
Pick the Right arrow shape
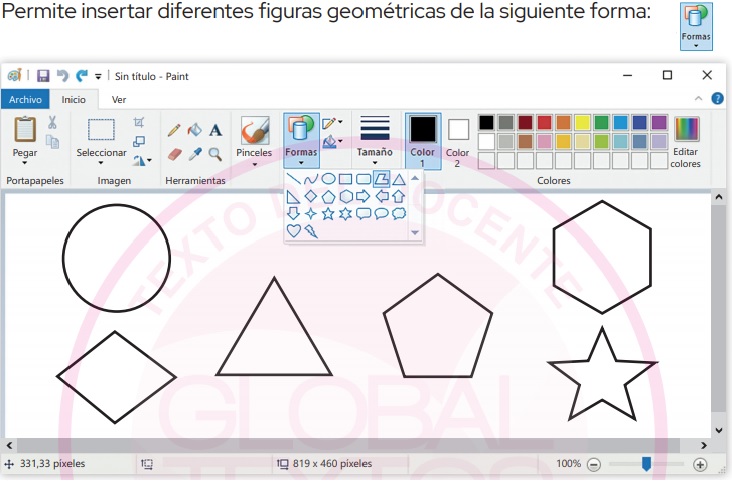click(x=363, y=196)
